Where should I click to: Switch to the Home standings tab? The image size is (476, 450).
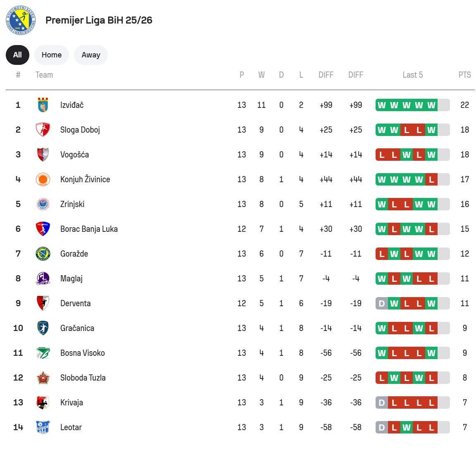point(52,55)
